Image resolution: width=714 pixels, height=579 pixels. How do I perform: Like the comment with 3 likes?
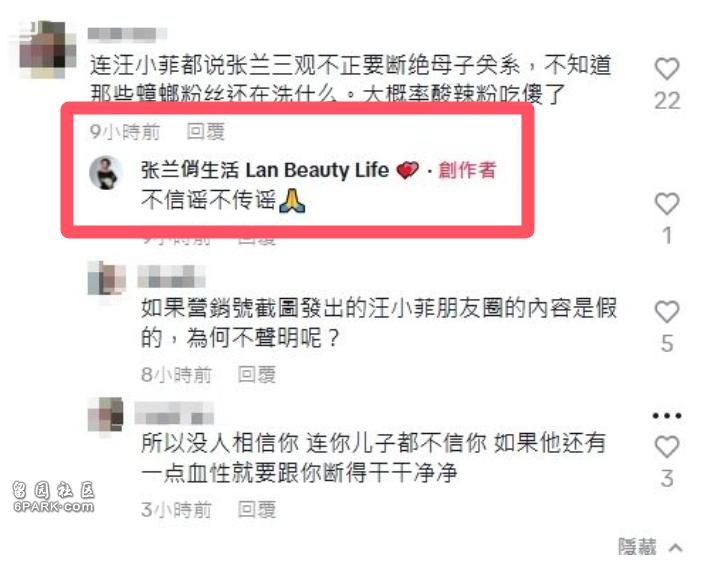667,447
